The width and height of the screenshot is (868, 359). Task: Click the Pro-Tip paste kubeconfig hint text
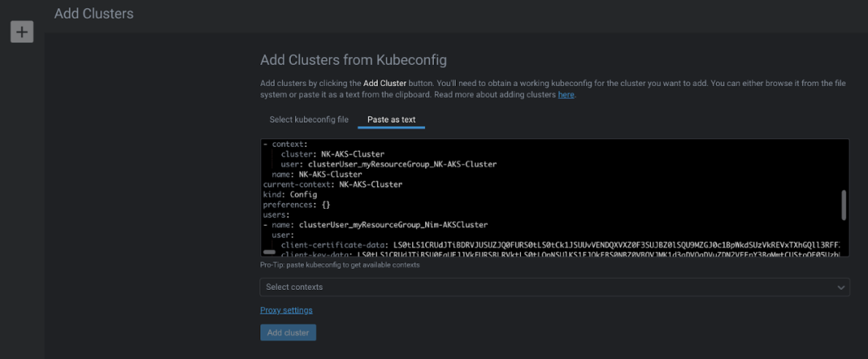click(340, 265)
